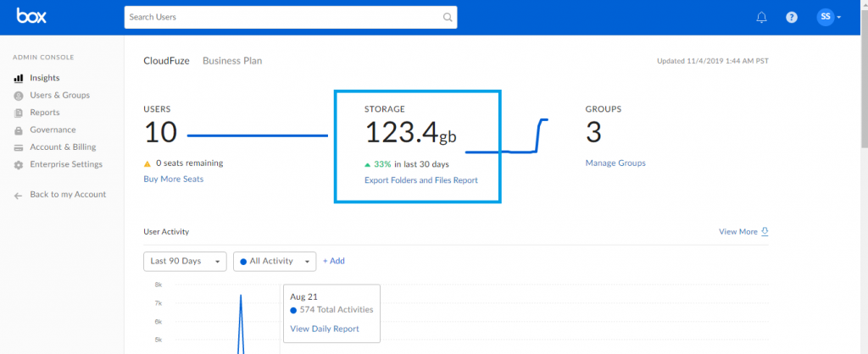The width and height of the screenshot is (868, 354).
Task: Open the All Activity dropdown
Action: click(x=275, y=261)
